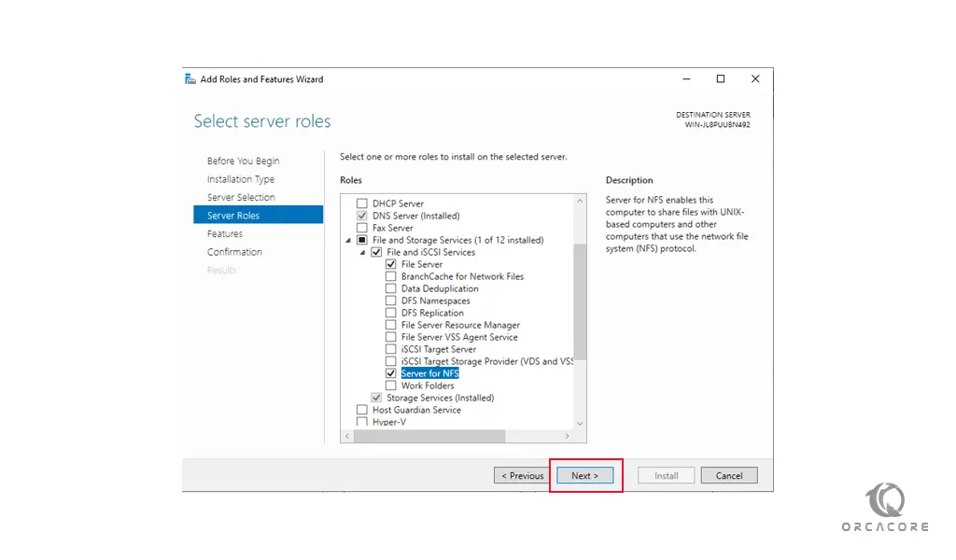
Task: Go to the Installation Type step
Action: coord(241,179)
